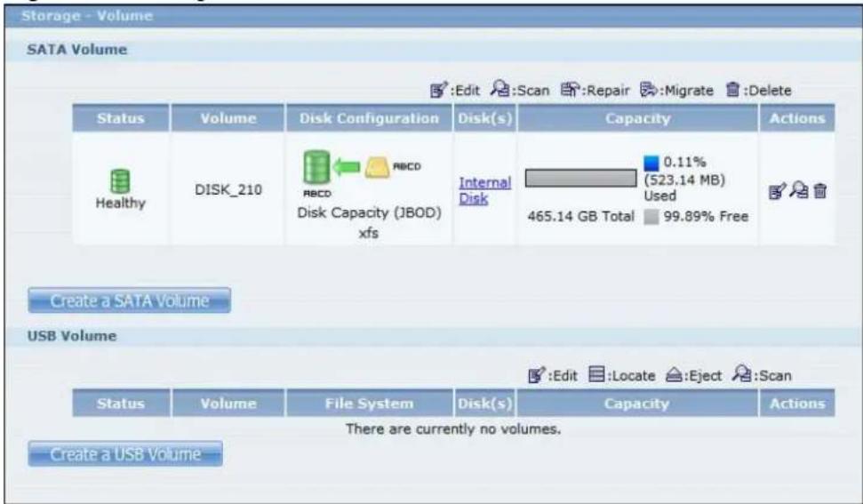
Task: Click the Edit legend icon above the SATA table
Action: [x=439, y=89]
